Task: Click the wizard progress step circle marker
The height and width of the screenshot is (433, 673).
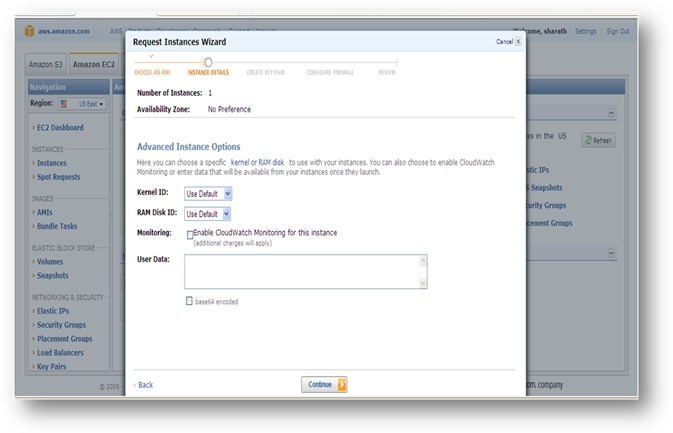Action: point(208,62)
